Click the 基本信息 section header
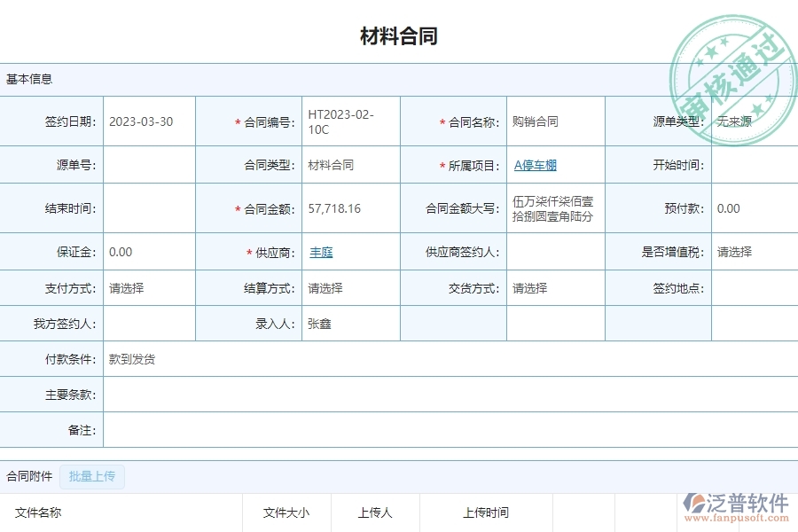The image size is (798, 532). tap(27, 78)
